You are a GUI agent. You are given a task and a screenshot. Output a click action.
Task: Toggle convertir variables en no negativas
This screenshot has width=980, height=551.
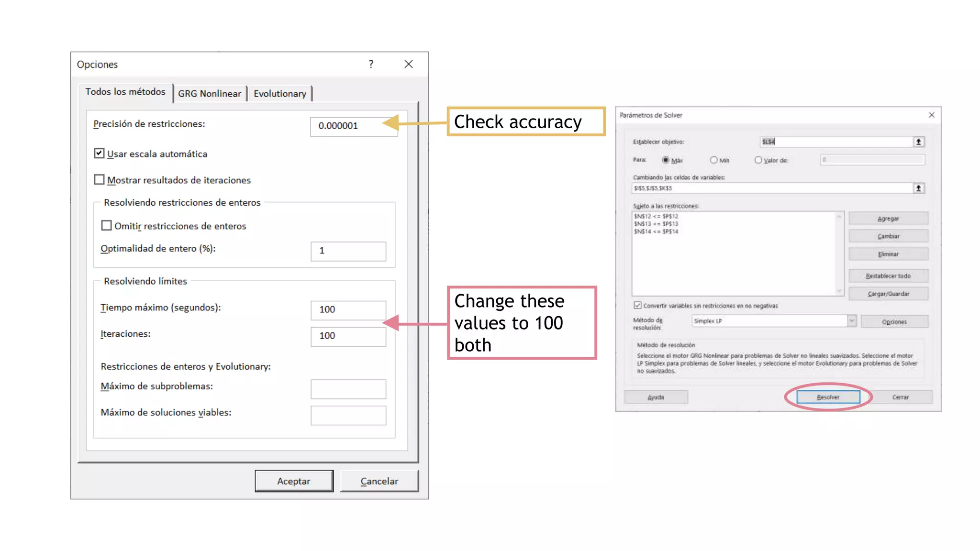click(x=637, y=305)
